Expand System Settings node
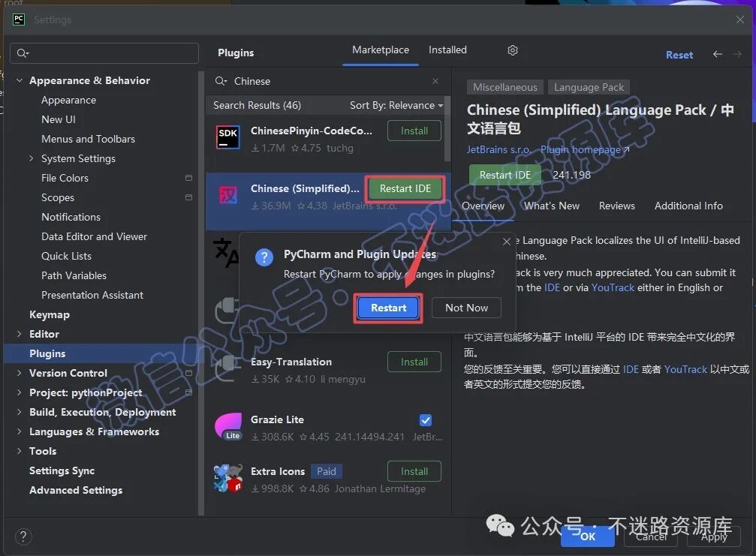Viewport: 756px width, 556px height. tap(32, 158)
